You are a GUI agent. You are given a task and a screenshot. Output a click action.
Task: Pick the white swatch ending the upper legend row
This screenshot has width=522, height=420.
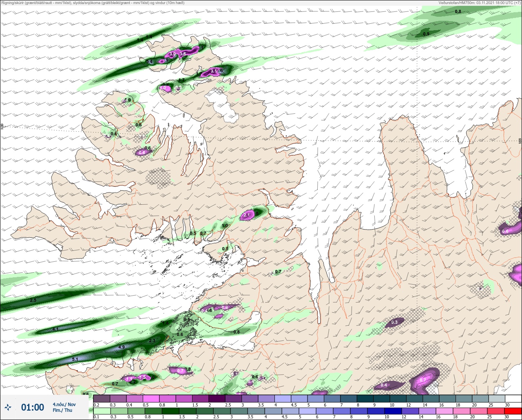pyautogui.click(x=513, y=398)
